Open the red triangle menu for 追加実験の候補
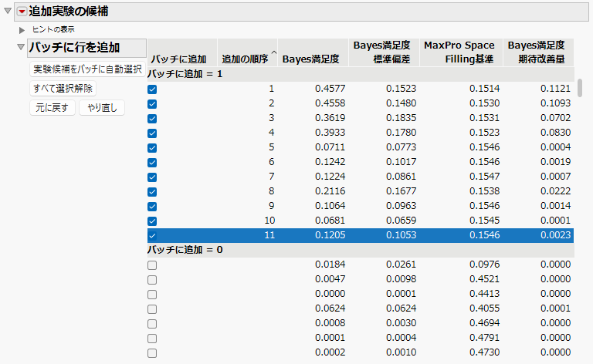The image size is (593, 364). pos(22,12)
